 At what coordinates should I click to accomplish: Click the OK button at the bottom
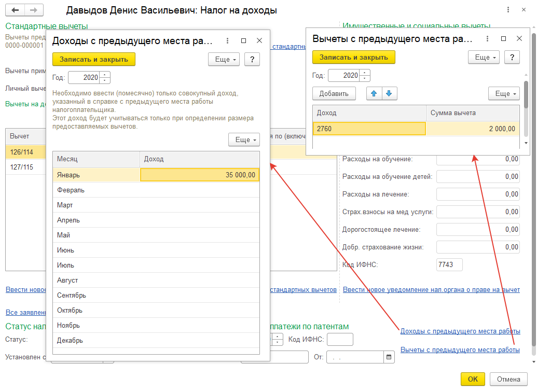[473, 379]
